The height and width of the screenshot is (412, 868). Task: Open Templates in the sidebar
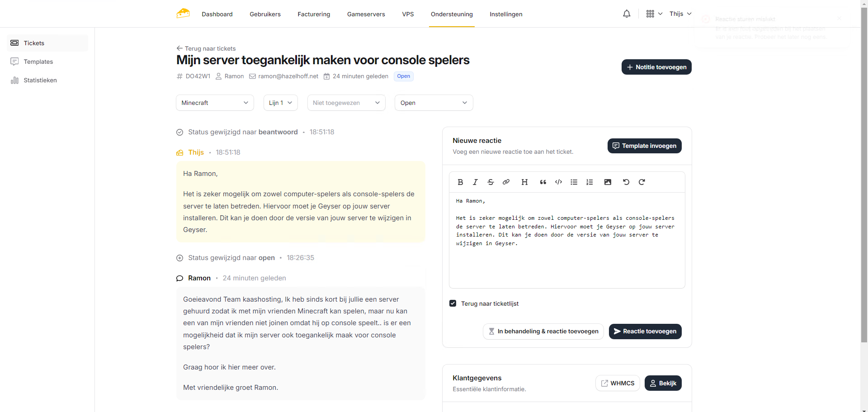(38, 62)
